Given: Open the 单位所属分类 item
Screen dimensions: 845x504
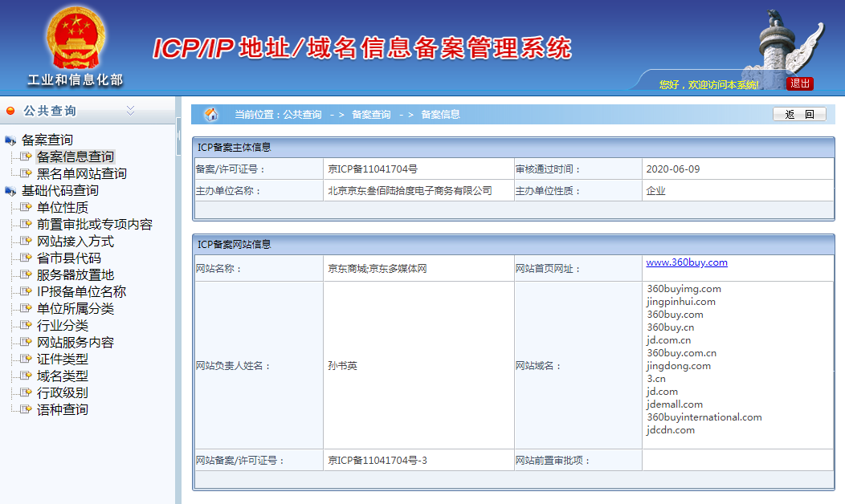Looking at the screenshot, I should click(x=75, y=308).
